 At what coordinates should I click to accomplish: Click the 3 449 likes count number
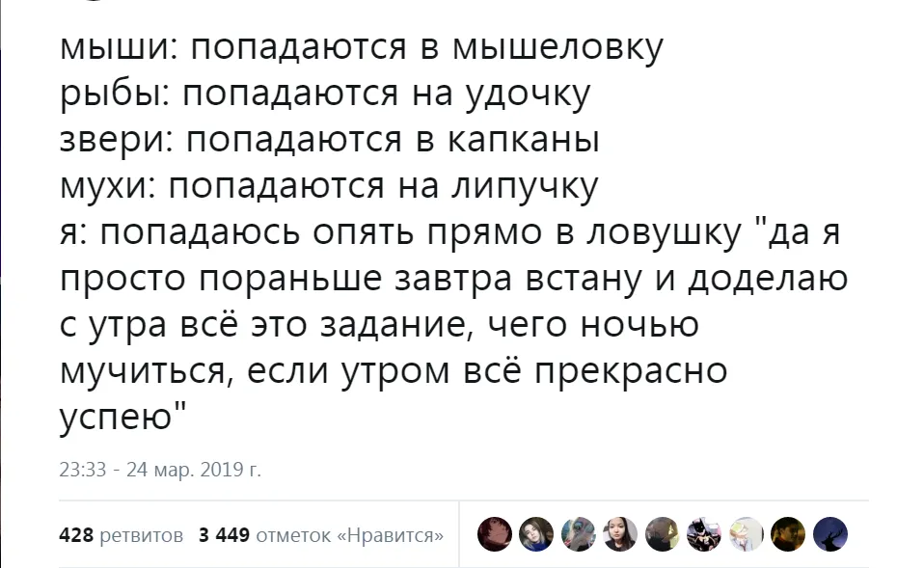pyautogui.click(x=224, y=535)
